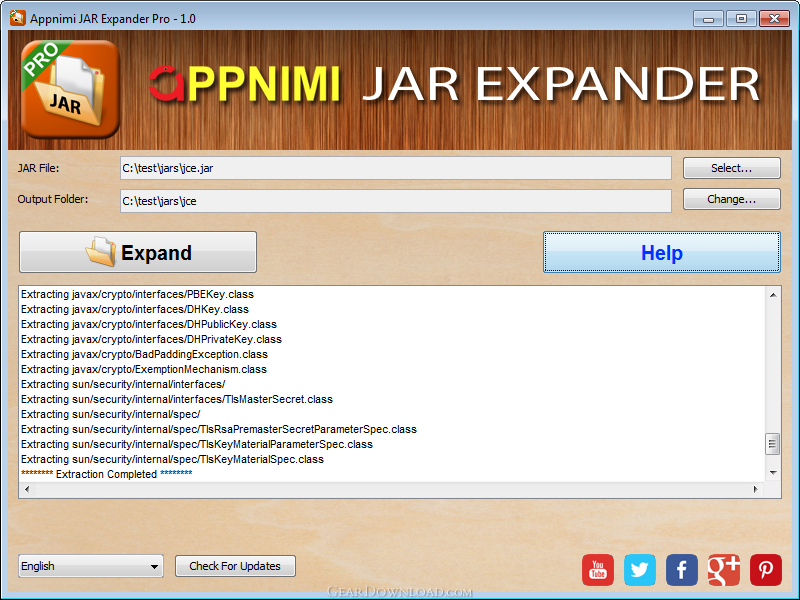This screenshot has height=600, width=800.
Task: Click Check For Updates
Action: [235, 566]
